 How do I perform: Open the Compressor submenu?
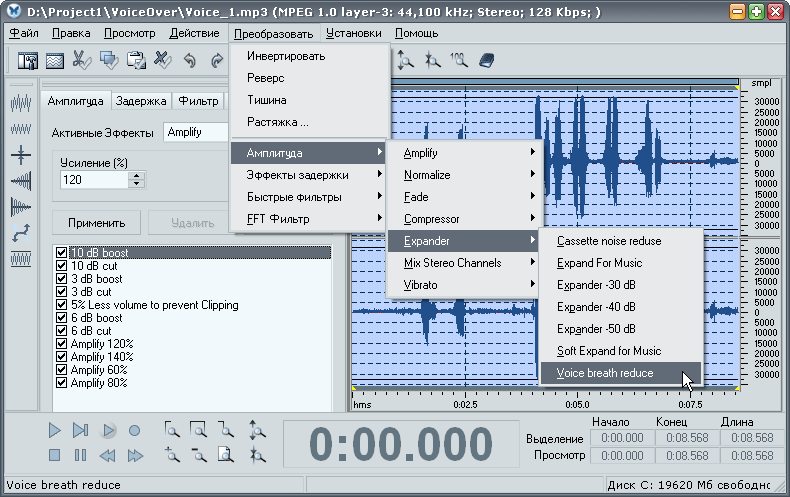[464, 219]
